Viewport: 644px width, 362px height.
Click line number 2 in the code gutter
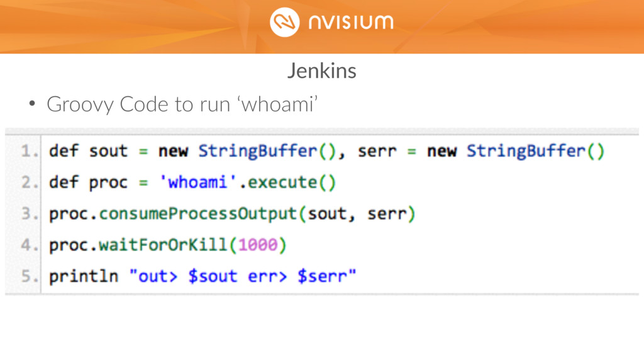[29, 182]
